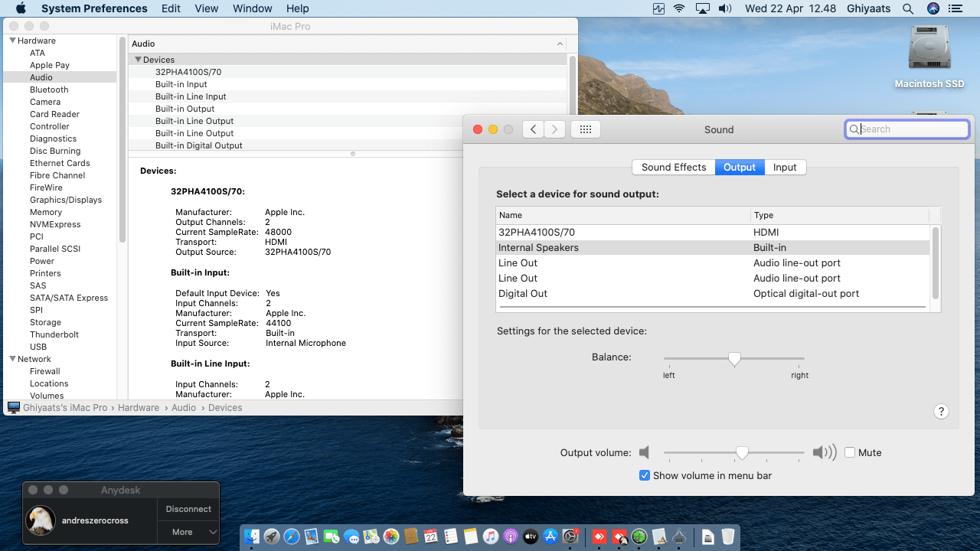Screen dimensions: 980x551
Task: Launch the App Store from the dock
Action: [550, 537]
